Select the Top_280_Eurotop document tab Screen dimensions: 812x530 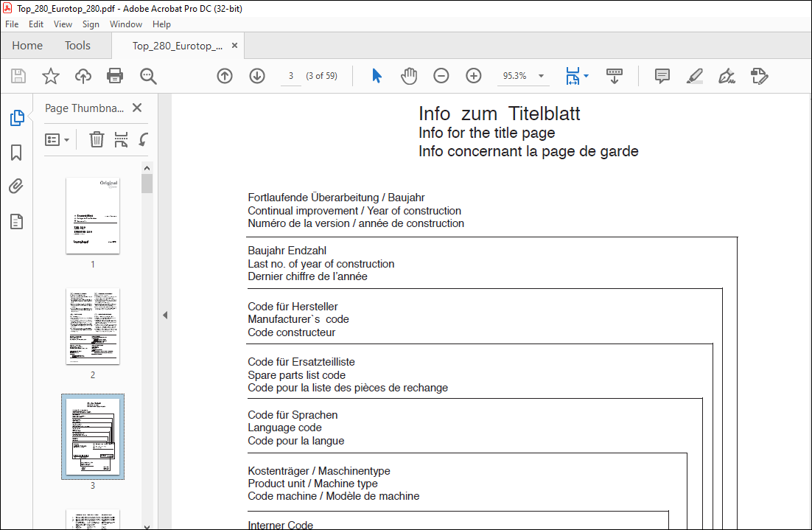(177, 46)
